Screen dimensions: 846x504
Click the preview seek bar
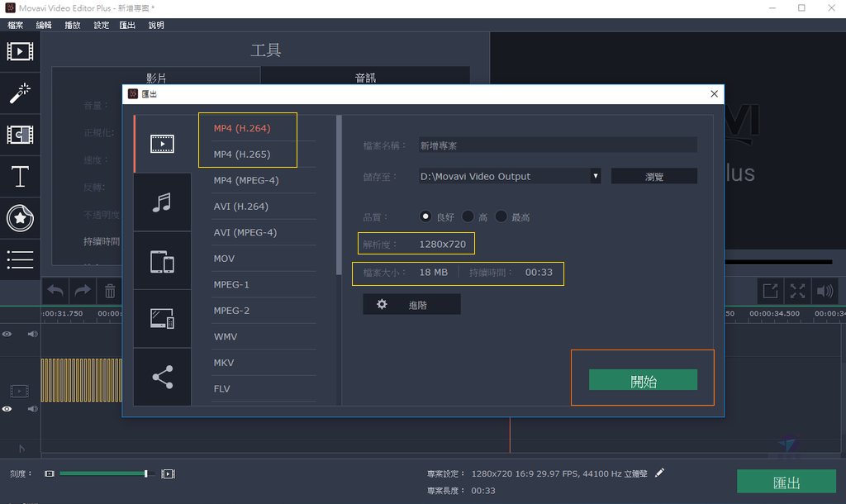(x=778, y=262)
